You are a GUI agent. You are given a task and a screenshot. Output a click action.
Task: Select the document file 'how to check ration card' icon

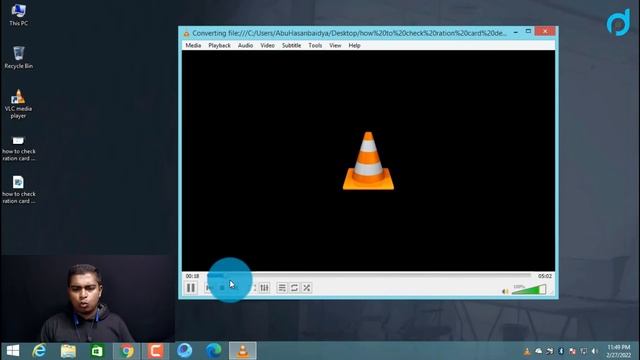coord(18,190)
